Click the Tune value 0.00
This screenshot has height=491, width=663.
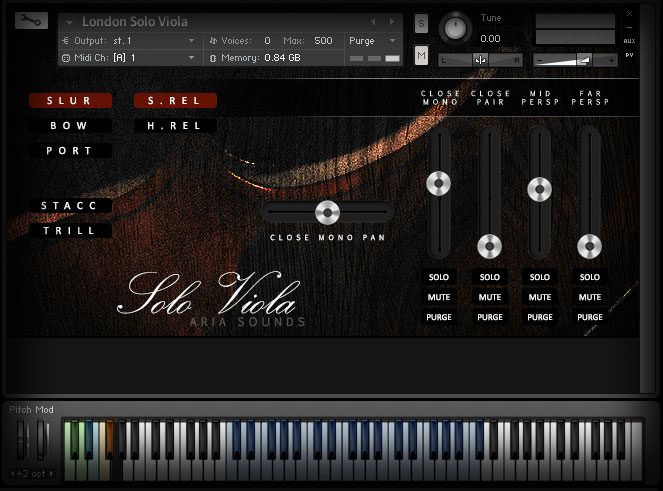[490, 38]
